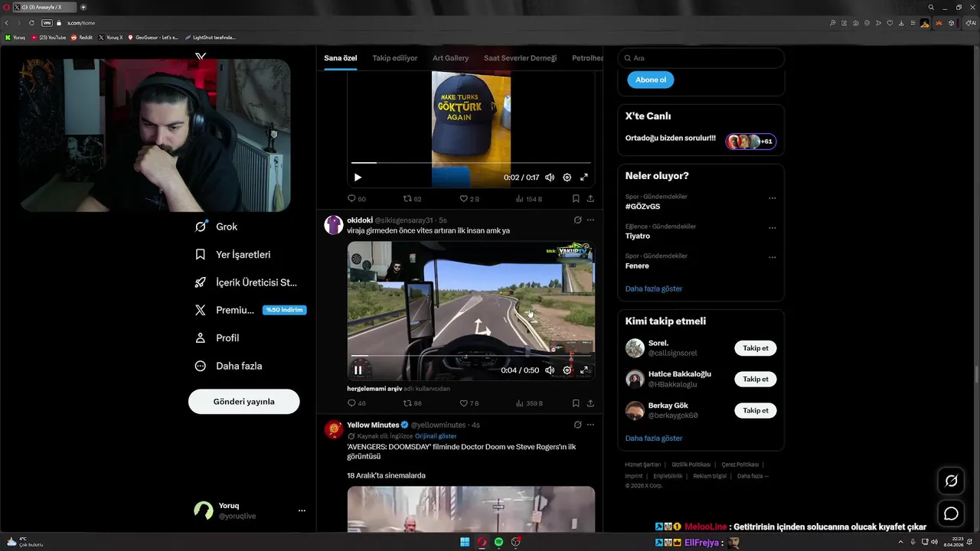
Task: Open options for Fenere trend
Action: (772, 257)
